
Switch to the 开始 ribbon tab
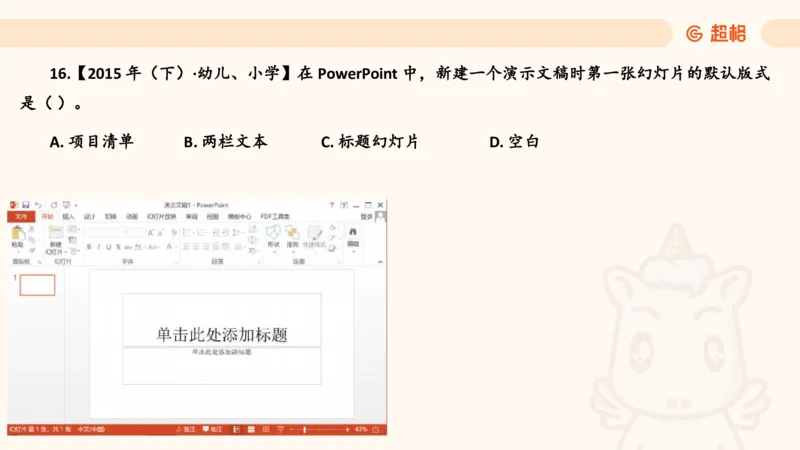click(47, 217)
